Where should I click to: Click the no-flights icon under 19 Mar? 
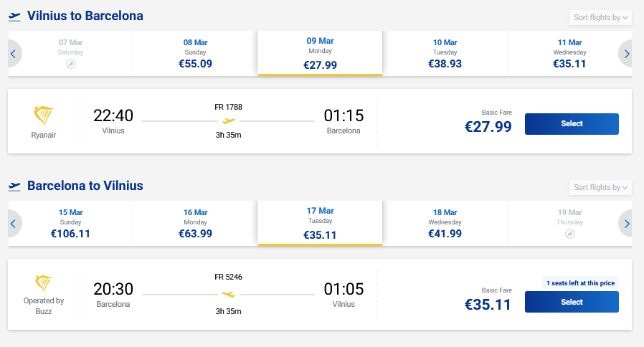[x=569, y=234]
